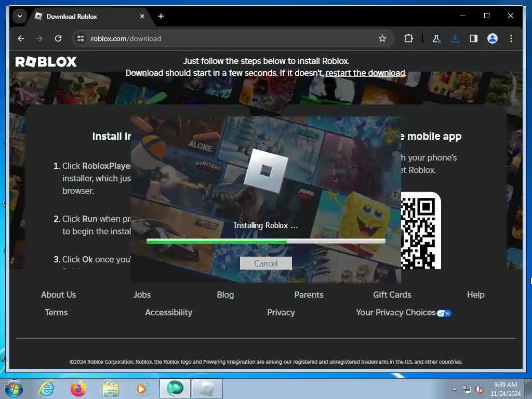Open the Chrome profile avatar
Viewport: 532px width, 399px height.
(493, 38)
